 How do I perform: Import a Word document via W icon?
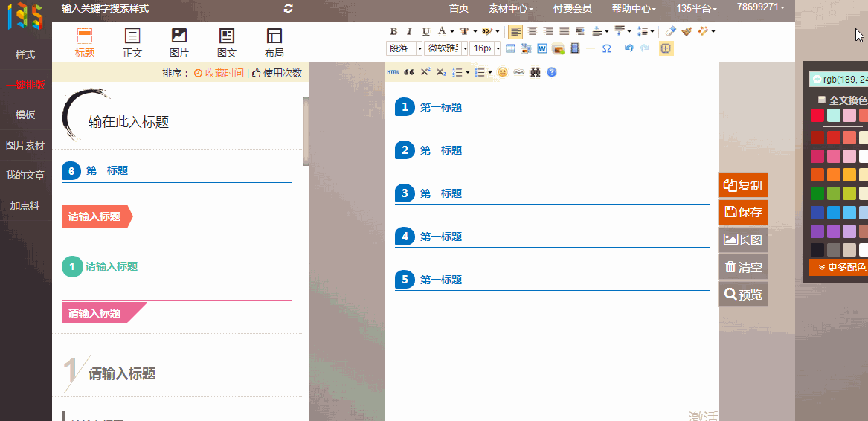[542, 48]
